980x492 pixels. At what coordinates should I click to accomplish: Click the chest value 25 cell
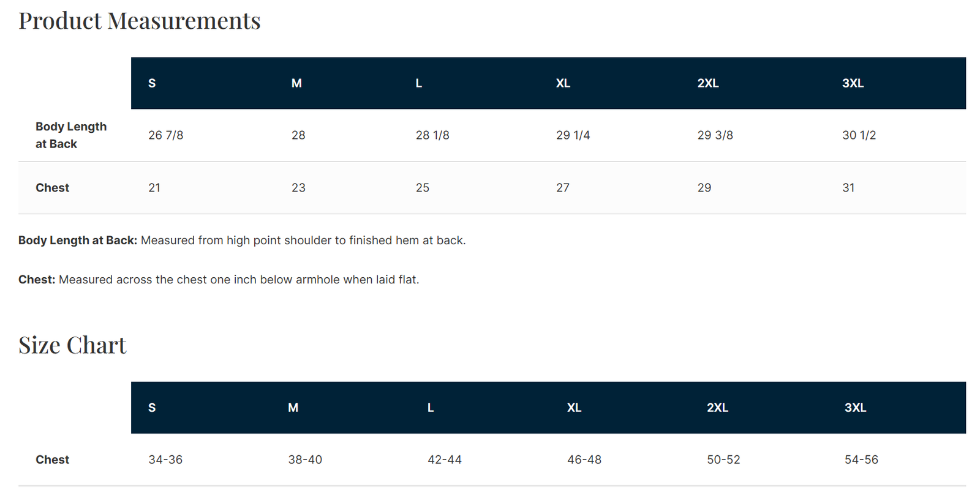pyautogui.click(x=423, y=188)
